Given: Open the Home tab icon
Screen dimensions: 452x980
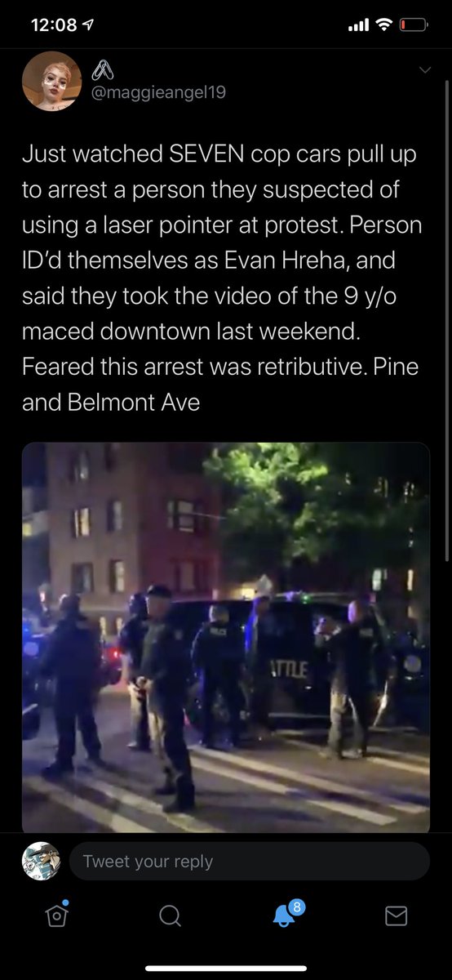Looking at the screenshot, I should (56, 915).
